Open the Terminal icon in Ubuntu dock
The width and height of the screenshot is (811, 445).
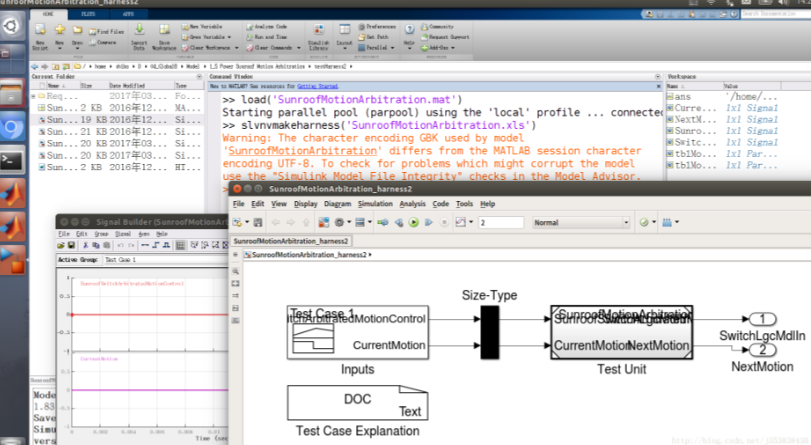pos(12,159)
